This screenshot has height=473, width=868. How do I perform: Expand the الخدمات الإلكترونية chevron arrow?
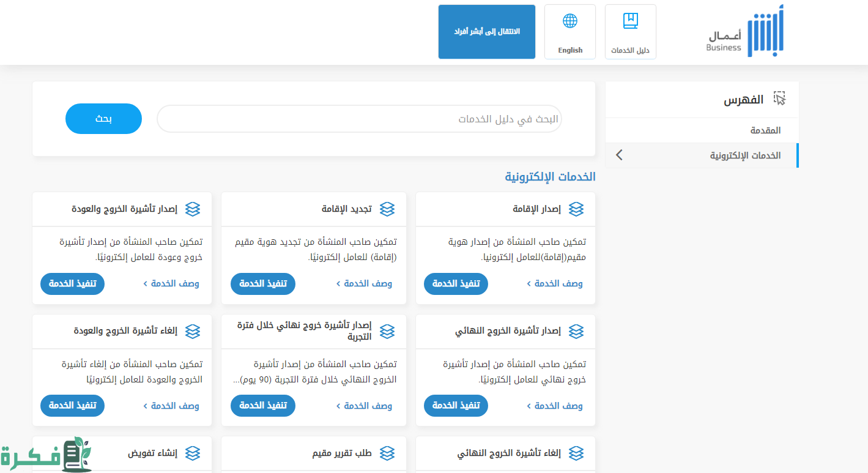619,155
